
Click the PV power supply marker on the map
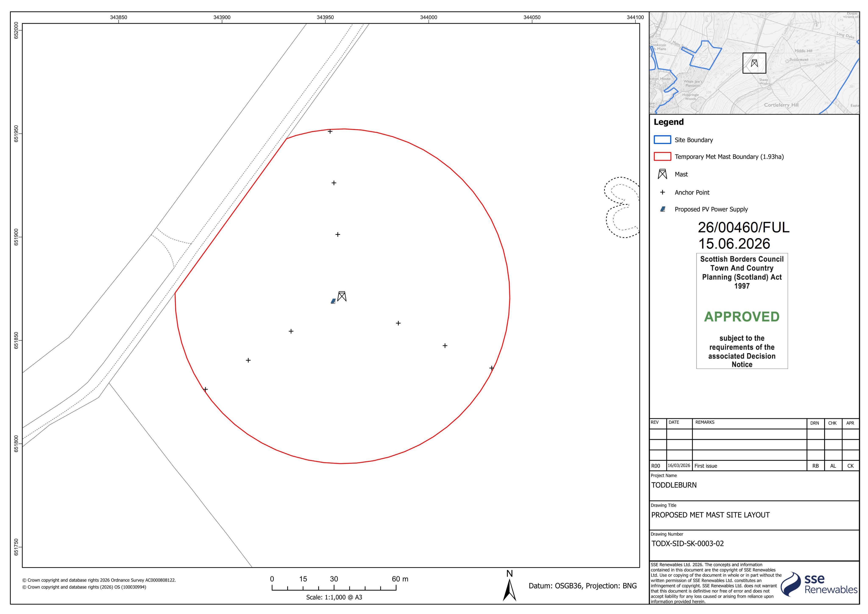point(333,301)
